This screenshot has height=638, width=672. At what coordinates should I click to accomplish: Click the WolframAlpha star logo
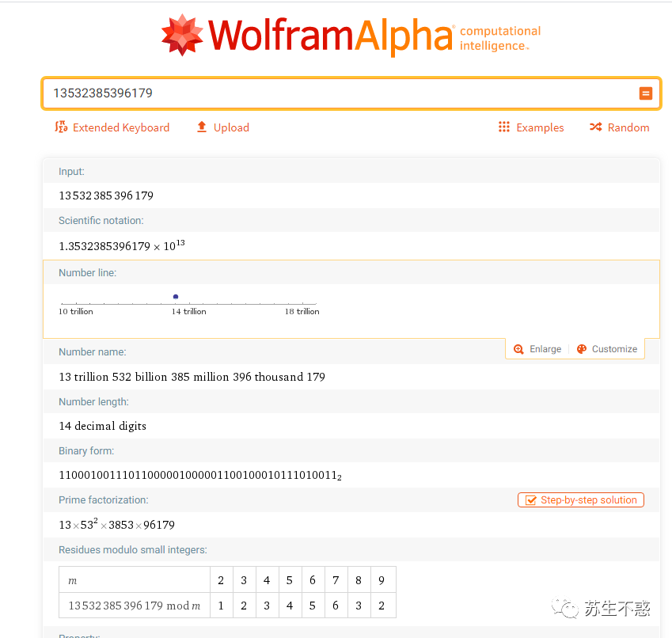182,35
